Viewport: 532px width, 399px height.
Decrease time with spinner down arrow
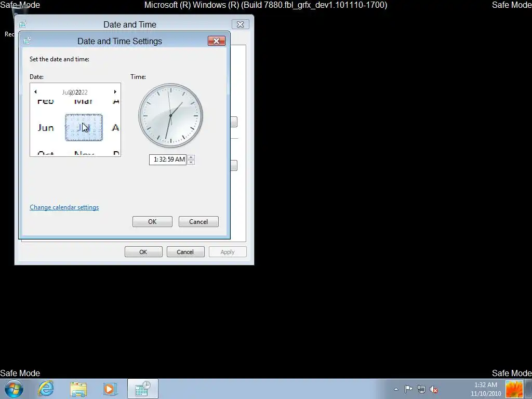[191, 162]
